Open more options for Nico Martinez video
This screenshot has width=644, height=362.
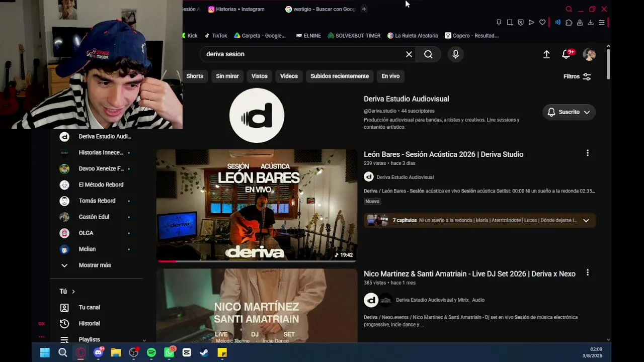(x=588, y=273)
